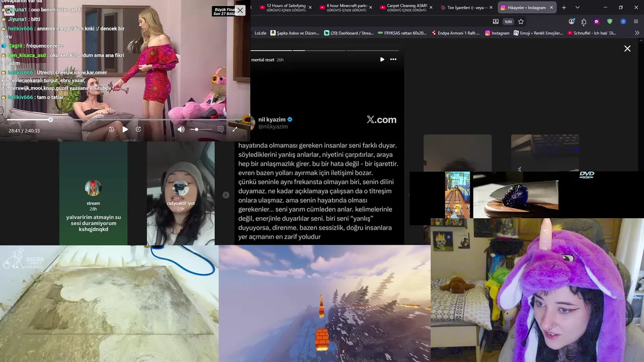The image size is (644, 362).
Task: Toggle subtitles in picture-in-picture player
Action: [x=220, y=129]
